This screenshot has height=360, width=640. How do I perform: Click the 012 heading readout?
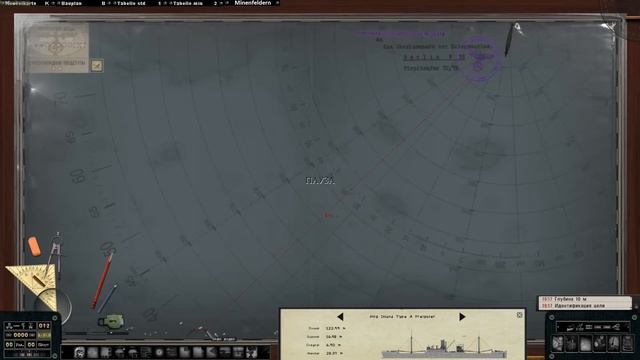click(x=44, y=326)
